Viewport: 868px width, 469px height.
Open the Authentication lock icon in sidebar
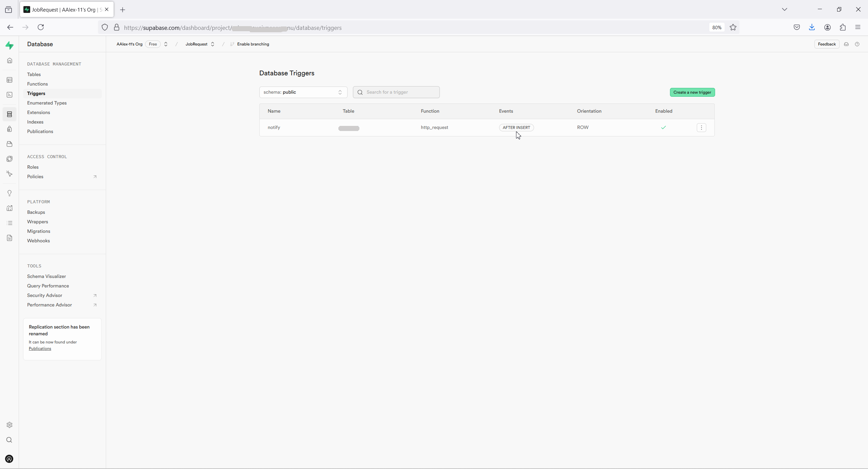(x=9, y=129)
